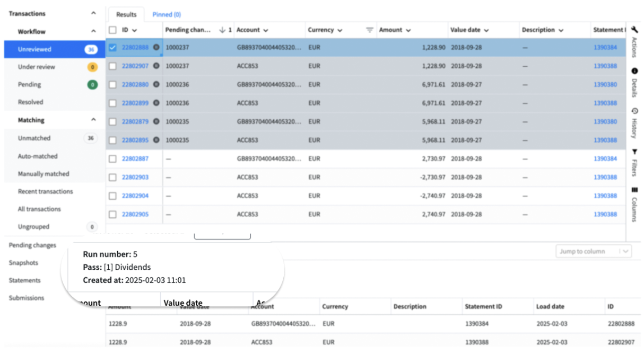Select Auto-matched in Matching list
Viewport: 644px width, 354px height.
point(55,156)
